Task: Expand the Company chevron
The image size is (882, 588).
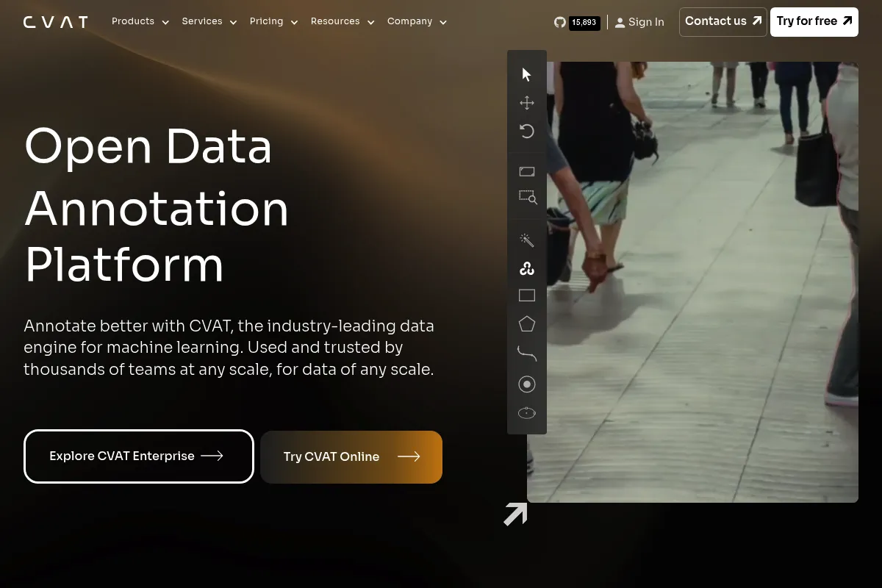Action: click(443, 23)
